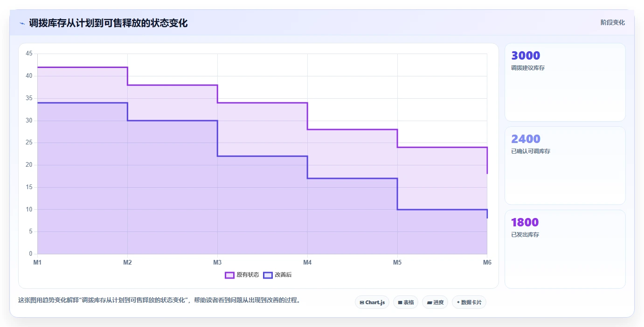This screenshot has width=644, height=327.
Task: Select the 表格 tag chip
Action: [x=406, y=302]
